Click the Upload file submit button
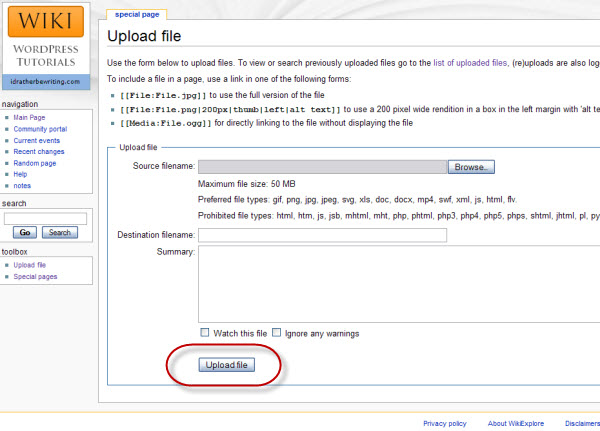This screenshot has width=600, height=431. 227,365
